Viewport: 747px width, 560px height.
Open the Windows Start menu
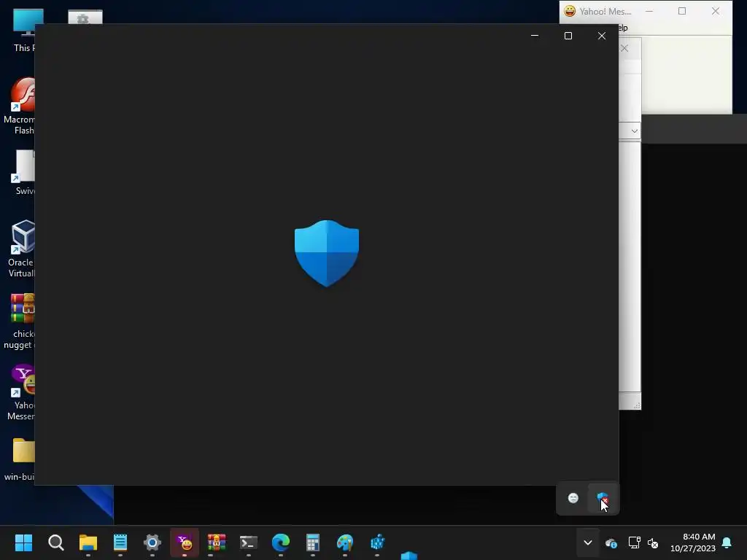(23, 542)
